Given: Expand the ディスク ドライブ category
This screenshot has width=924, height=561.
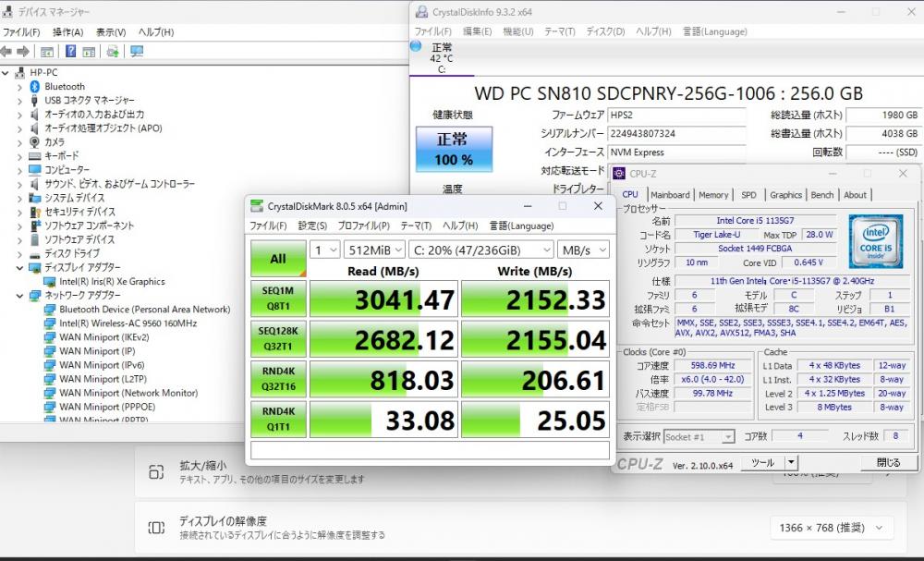Looking at the screenshot, I should [20, 253].
